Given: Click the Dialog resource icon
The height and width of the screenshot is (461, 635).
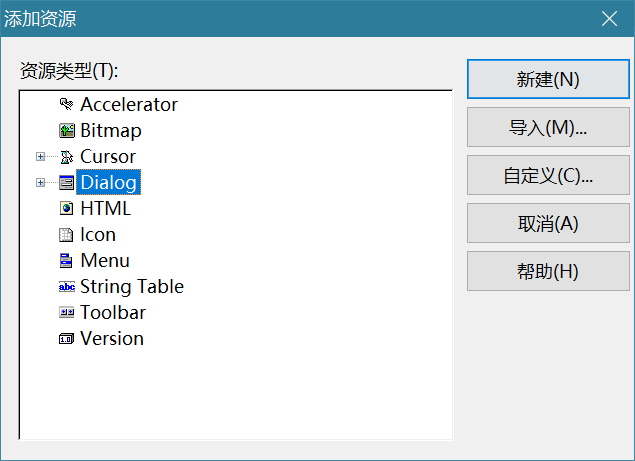Looking at the screenshot, I should [x=67, y=182].
